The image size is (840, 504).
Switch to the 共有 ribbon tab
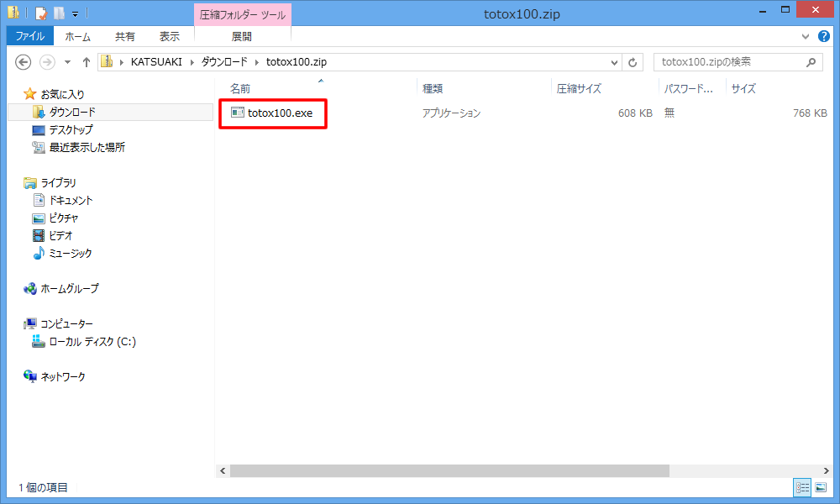(125, 36)
